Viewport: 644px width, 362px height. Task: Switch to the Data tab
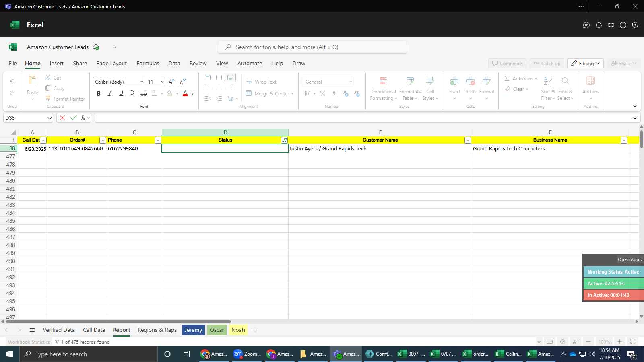pyautogui.click(x=174, y=63)
